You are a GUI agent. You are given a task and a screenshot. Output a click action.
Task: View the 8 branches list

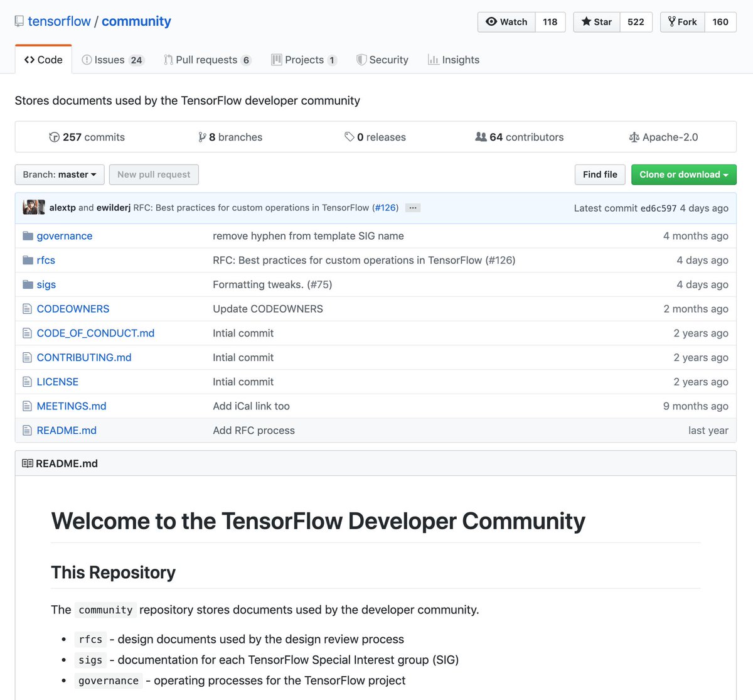pos(230,137)
